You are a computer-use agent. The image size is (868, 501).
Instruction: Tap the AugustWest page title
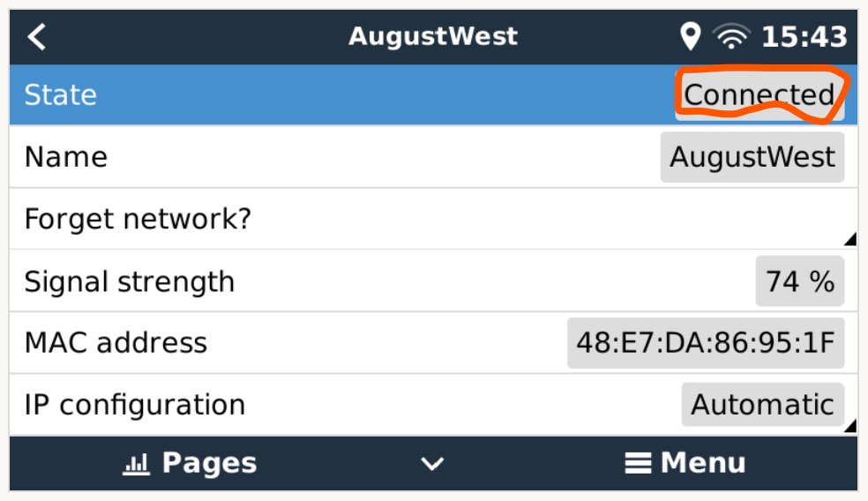(433, 36)
